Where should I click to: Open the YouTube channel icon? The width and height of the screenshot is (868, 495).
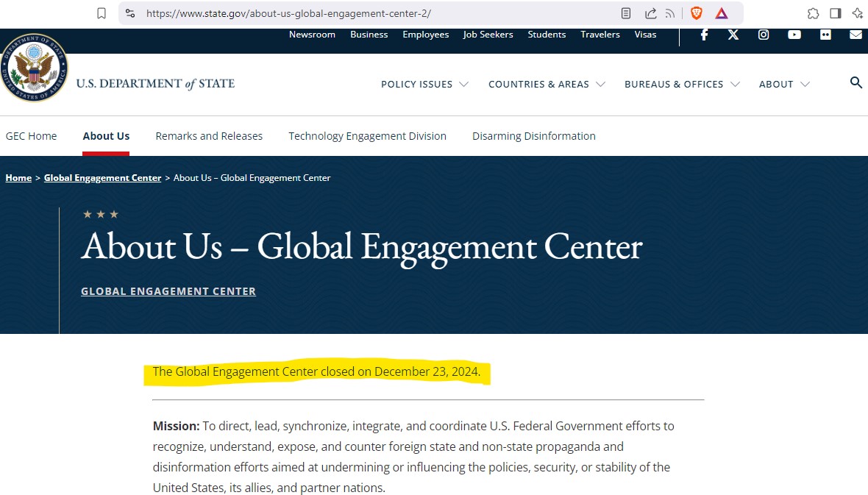(794, 35)
